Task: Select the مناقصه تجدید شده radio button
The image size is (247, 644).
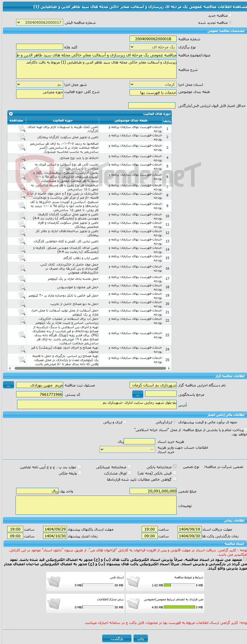Action: [x=230, y=22]
